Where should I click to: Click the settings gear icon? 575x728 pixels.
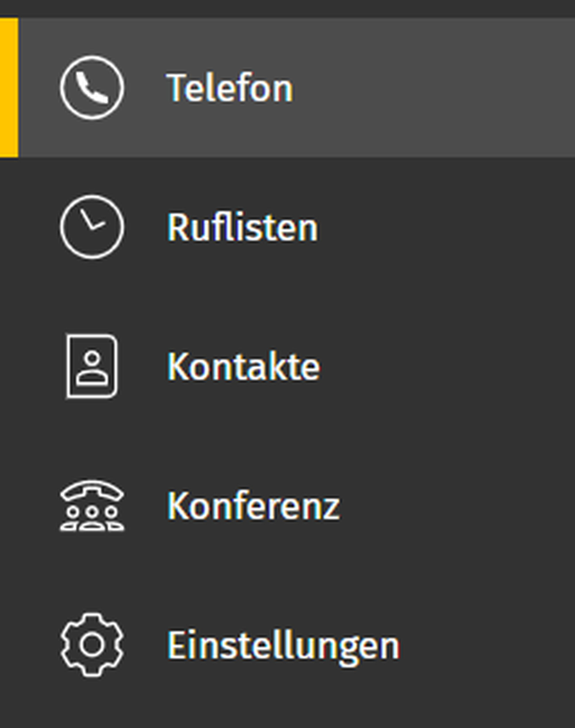coord(92,645)
